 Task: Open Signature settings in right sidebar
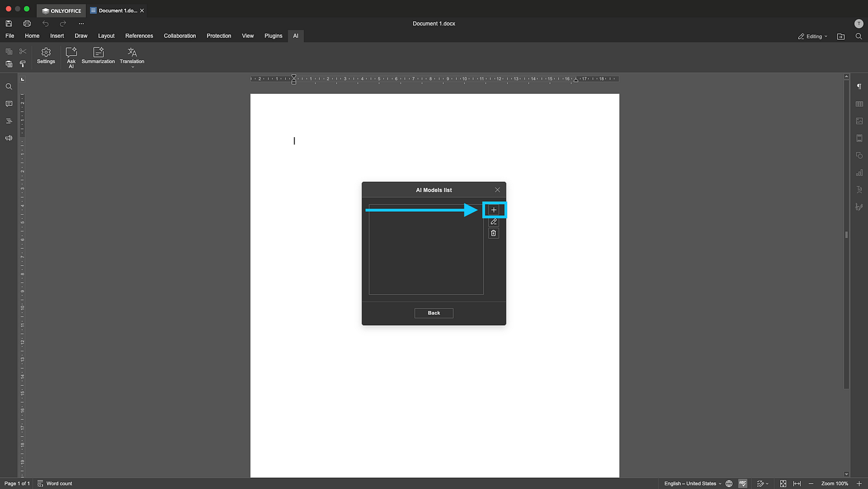point(859,207)
